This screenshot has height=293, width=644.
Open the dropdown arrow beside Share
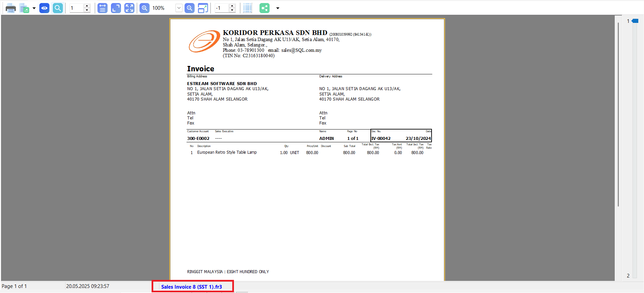[278, 8]
